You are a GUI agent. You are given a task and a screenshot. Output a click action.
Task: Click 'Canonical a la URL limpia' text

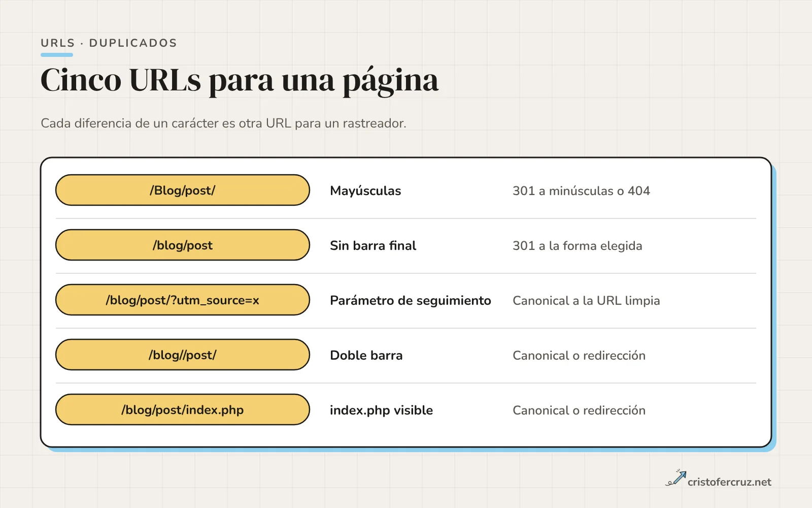click(586, 301)
